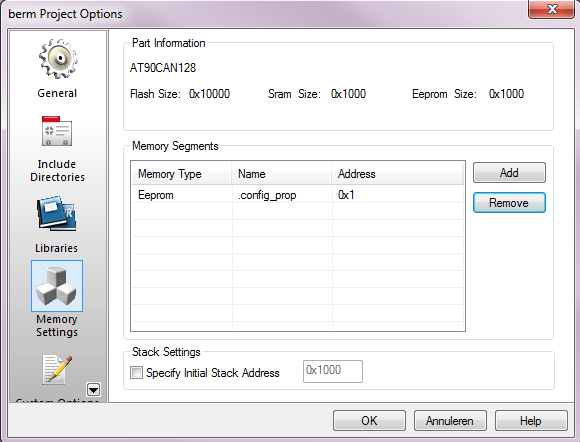
Task: Click the Memory Settings label
Action: click(57, 325)
